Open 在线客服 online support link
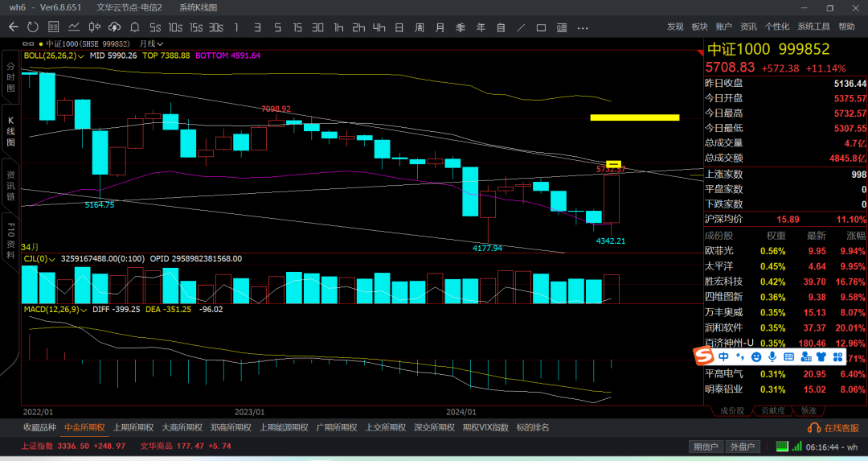The height and width of the screenshot is (461, 868). coord(834,428)
